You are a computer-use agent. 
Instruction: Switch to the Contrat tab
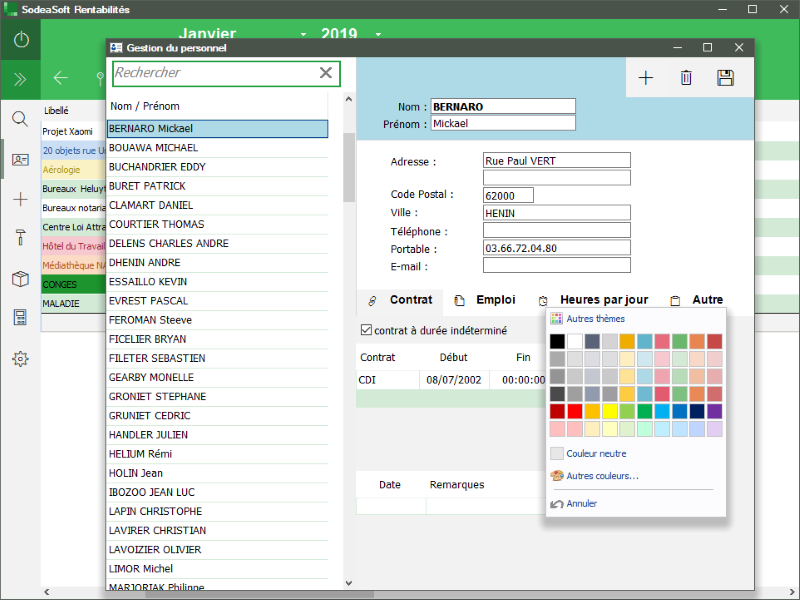pyautogui.click(x=400, y=300)
